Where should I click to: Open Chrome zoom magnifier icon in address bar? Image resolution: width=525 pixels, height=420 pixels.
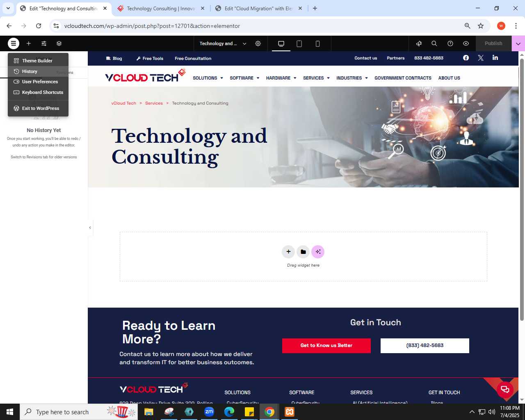(x=467, y=26)
